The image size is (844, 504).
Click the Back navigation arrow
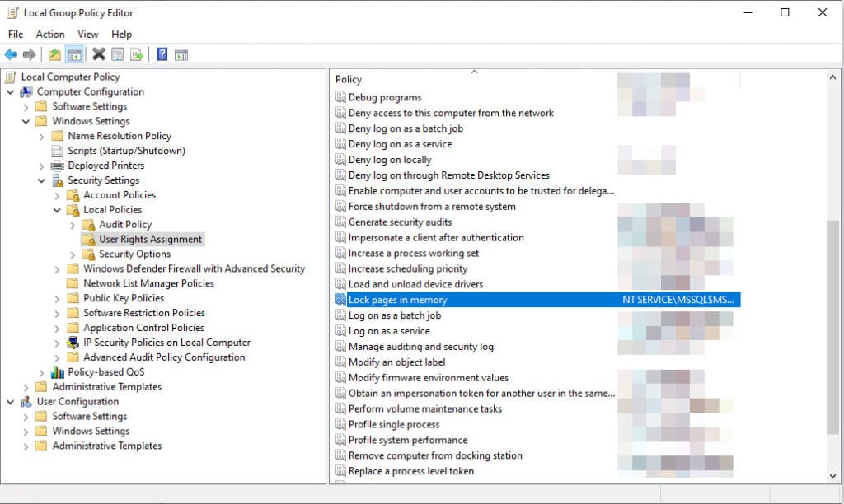pos(12,54)
